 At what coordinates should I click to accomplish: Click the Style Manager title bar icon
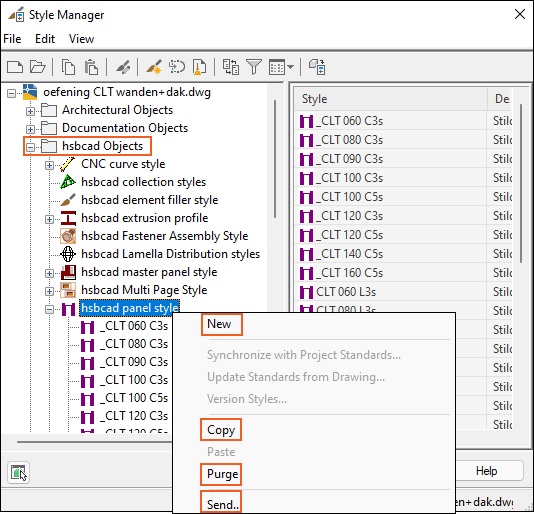point(16,15)
